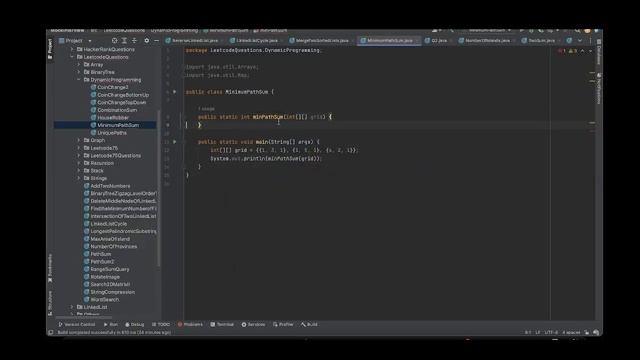Expand Recursion folder
Viewport: 640px width, 360px height.
(79, 163)
